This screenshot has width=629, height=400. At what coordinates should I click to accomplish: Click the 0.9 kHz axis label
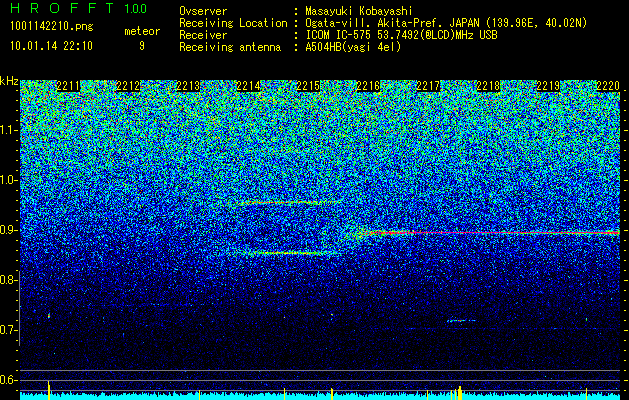(8, 230)
